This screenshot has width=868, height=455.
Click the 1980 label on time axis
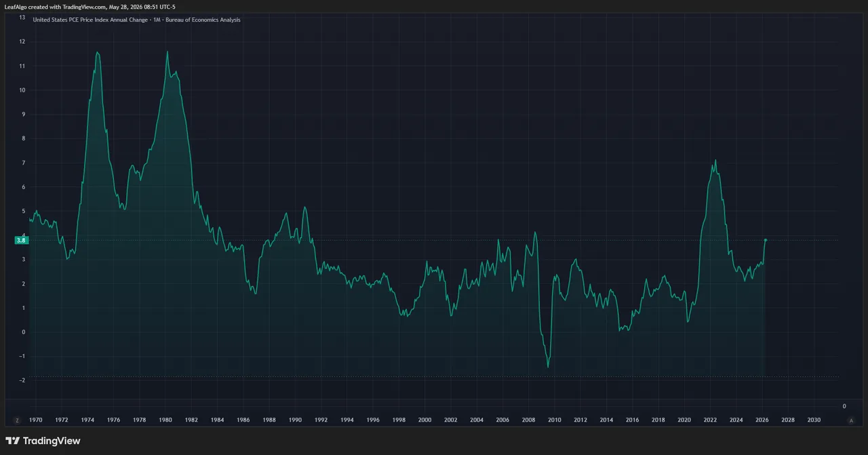point(165,420)
